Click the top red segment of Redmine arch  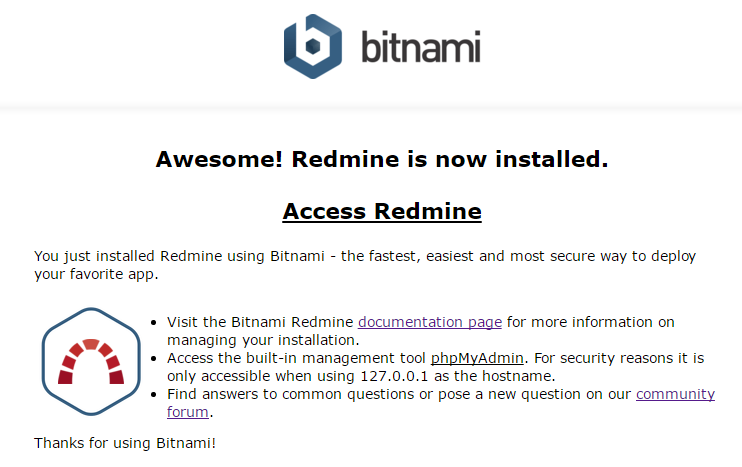coord(91,344)
